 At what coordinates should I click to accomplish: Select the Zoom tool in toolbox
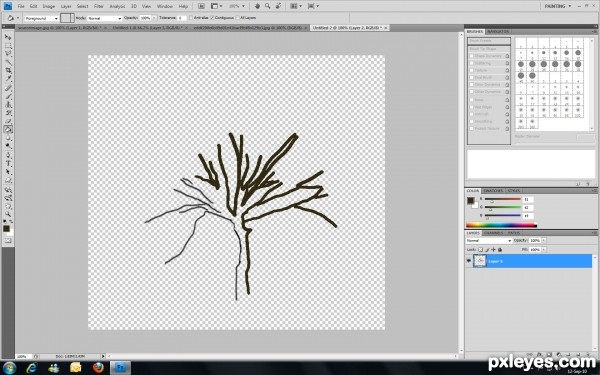pos(8,214)
